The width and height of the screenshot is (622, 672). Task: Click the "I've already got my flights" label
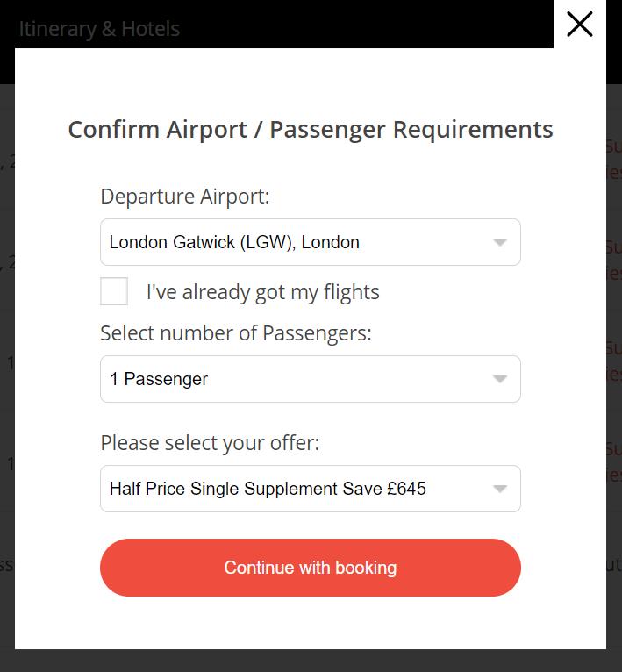click(262, 292)
